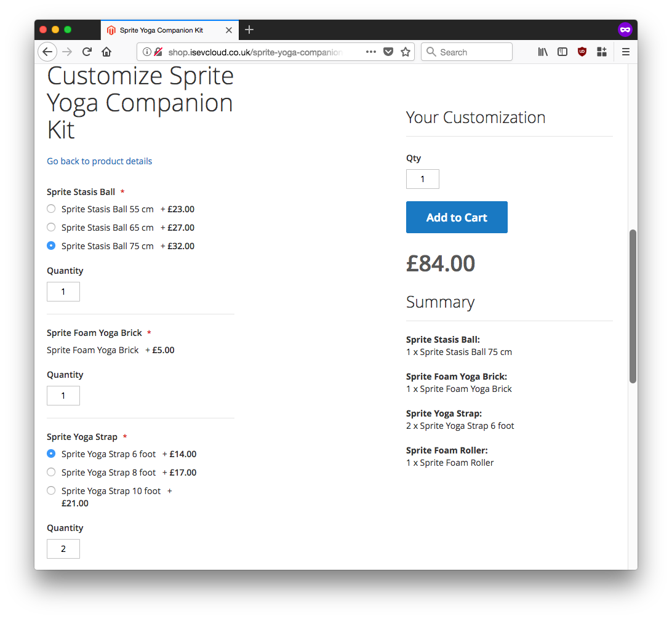Click the private browsing mask icon

pos(625,30)
